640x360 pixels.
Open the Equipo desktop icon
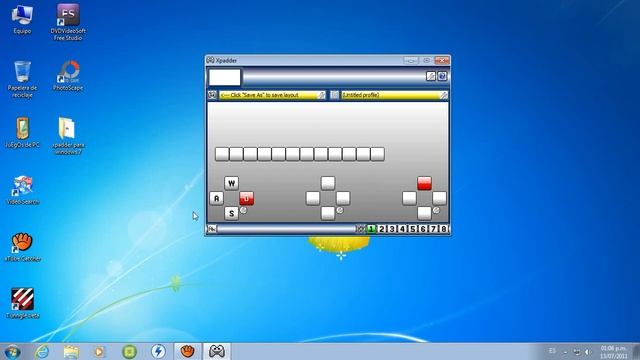22,19
